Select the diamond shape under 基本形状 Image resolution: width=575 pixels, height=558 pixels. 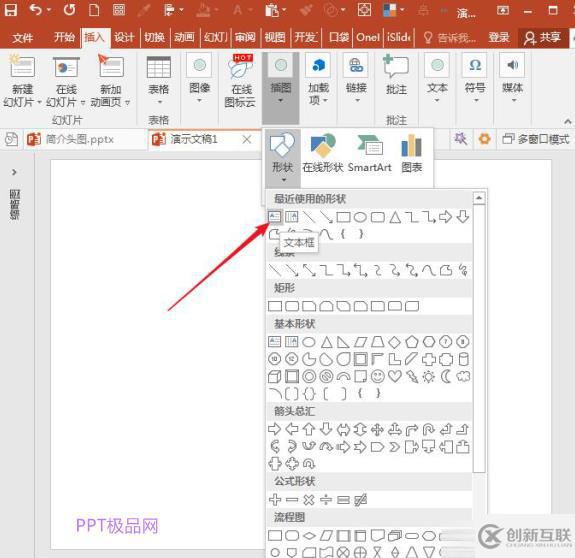[394, 342]
